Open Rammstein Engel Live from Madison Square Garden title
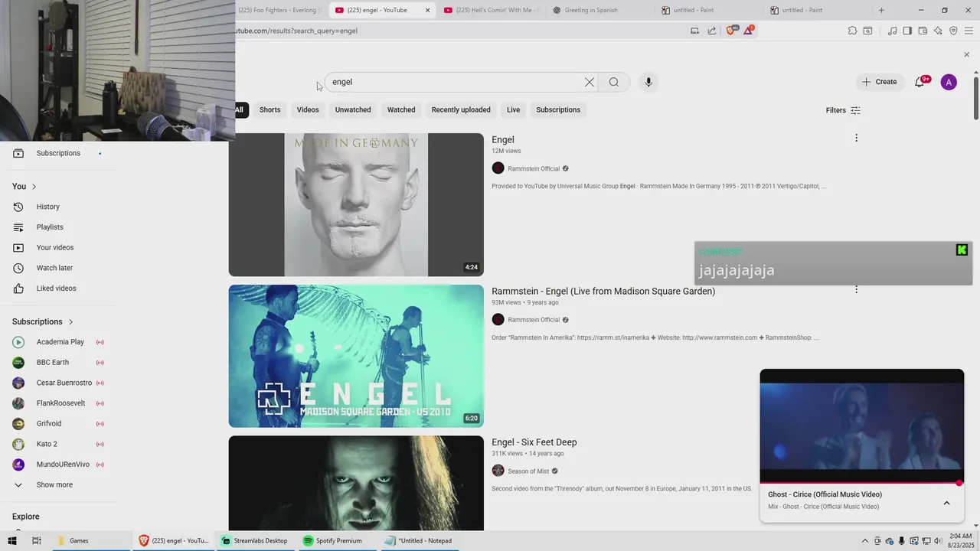Viewport: 980px width, 551px height. (603, 291)
